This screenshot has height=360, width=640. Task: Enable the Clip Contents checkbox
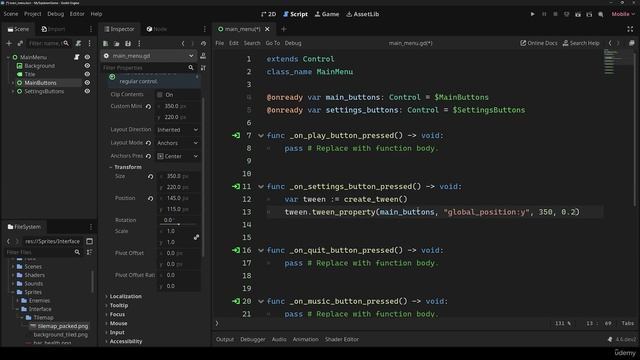click(160, 95)
